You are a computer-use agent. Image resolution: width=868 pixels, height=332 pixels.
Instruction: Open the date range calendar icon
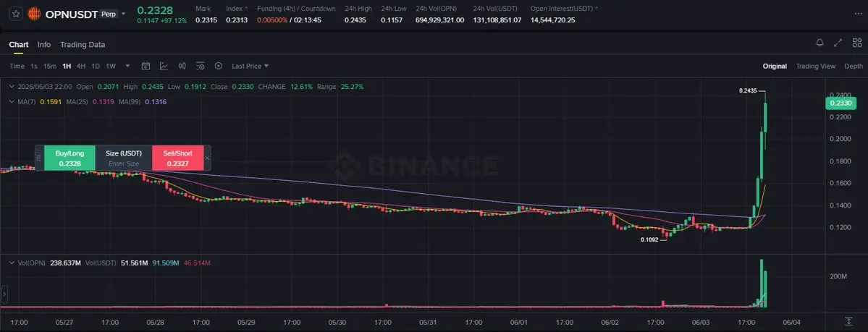pyautogui.click(x=146, y=66)
